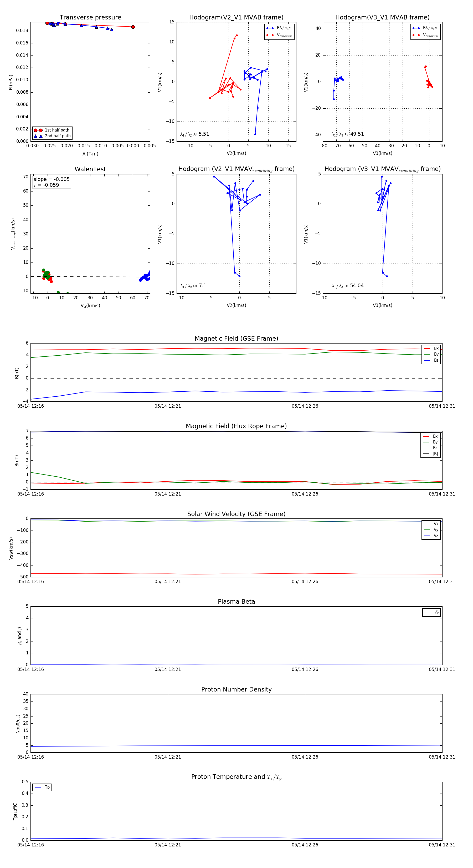Click the "Magnetic Field (GSE Frame)" title
Image resolution: width=473 pixels, height=868 pixels.
click(236, 339)
